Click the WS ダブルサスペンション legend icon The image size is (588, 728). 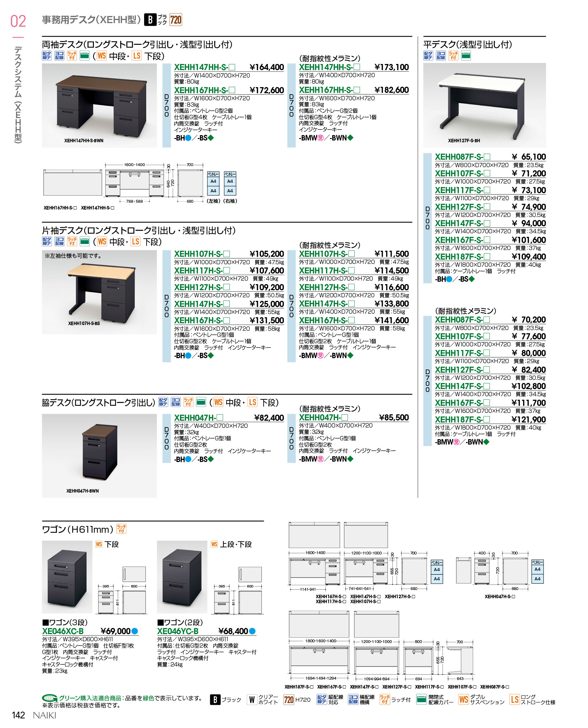(463, 700)
